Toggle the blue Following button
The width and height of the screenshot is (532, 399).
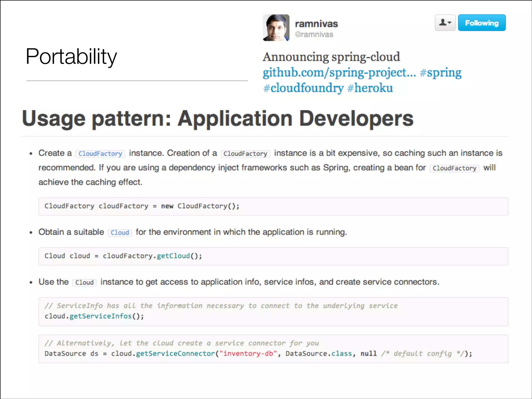click(x=482, y=23)
